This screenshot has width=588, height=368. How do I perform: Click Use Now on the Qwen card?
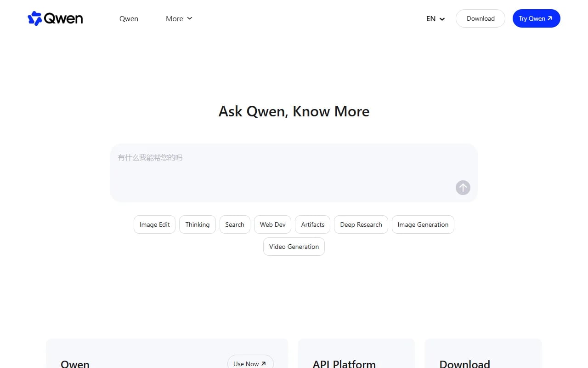tap(250, 362)
